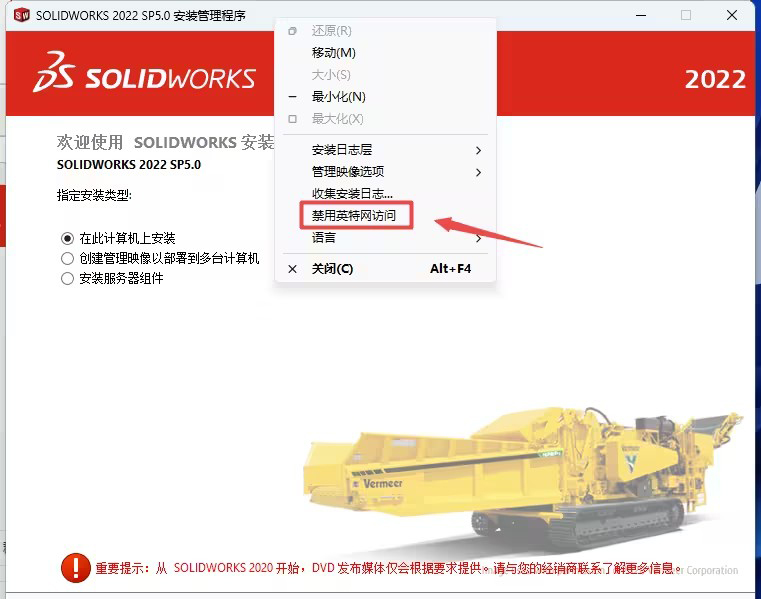Viewport: 761px width, 599px height.
Task: Select 在此计算机上安装 radio button
Action: point(67,238)
